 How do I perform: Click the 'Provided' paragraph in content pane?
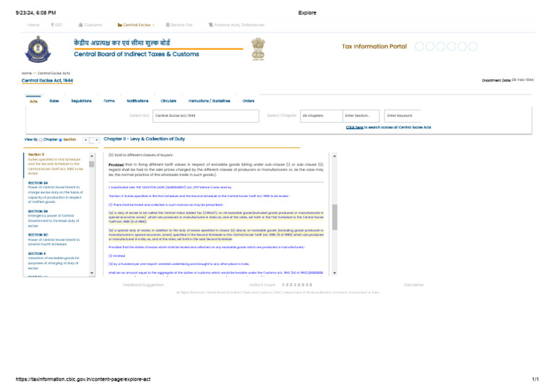[216, 170]
